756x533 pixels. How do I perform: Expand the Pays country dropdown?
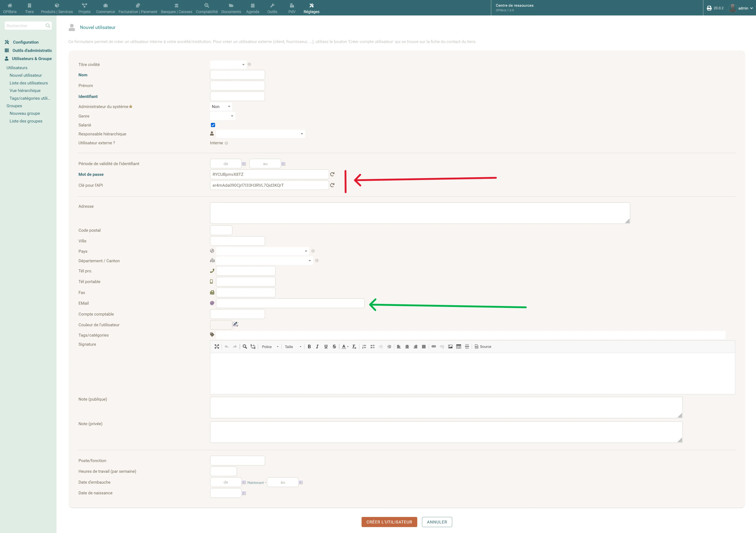pyautogui.click(x=262, y=251)
